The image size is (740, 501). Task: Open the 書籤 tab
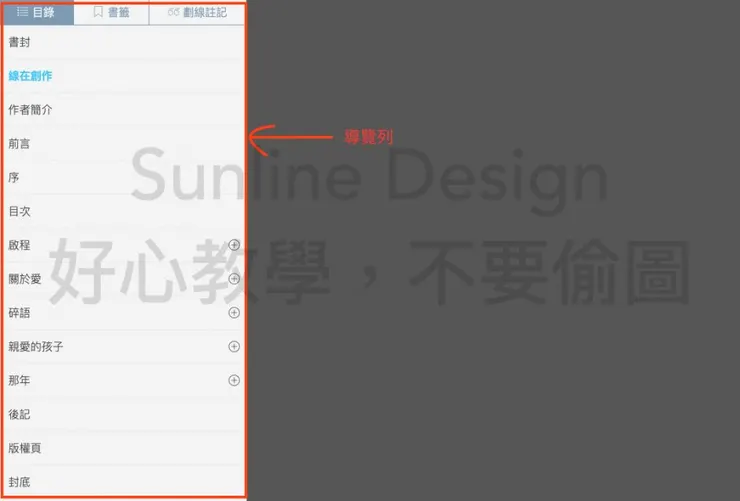[111, 12]
